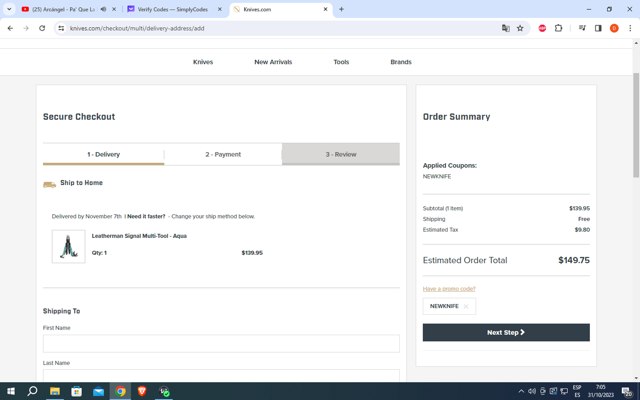Click translate page icon in address bar
This screenshot has height=400, width=640.
[x=506, y=28]
